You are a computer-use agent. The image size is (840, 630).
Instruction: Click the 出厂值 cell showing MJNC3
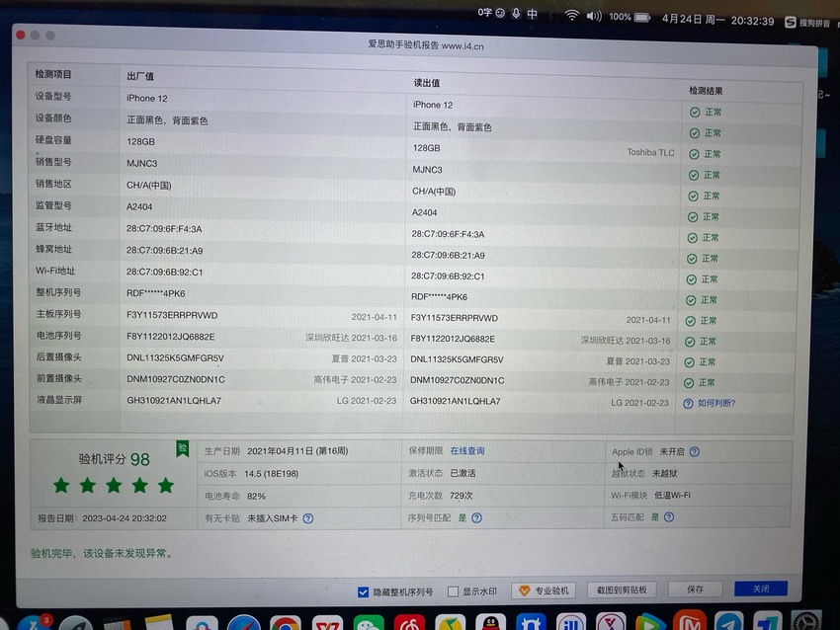click(142, 163)
